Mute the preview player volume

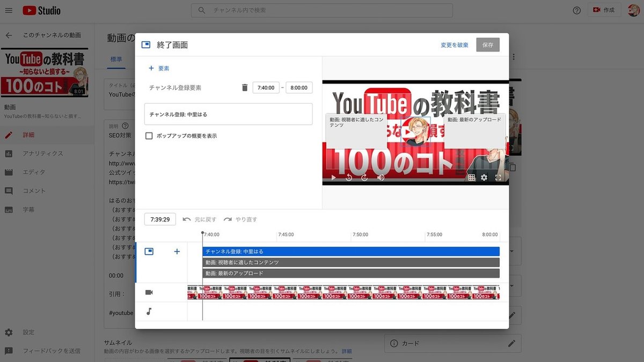[381, 177]
